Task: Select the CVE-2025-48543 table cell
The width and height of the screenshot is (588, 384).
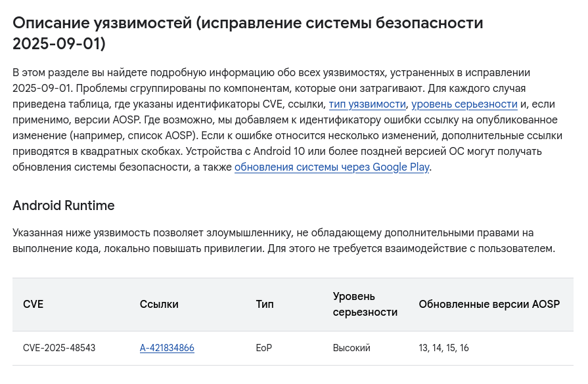Action: pyautogui.click(x=59, y=348)
